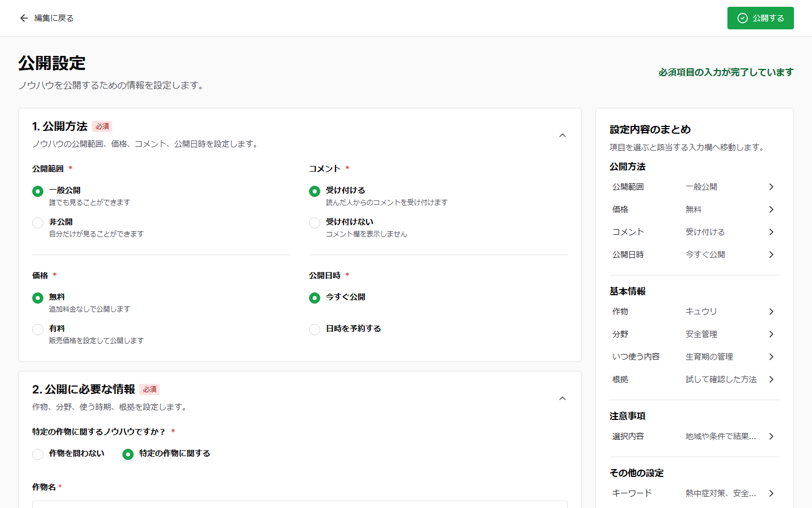Open the コメント summary row chevron
This screenshot has height=508, width=812.
click(771, 232)
